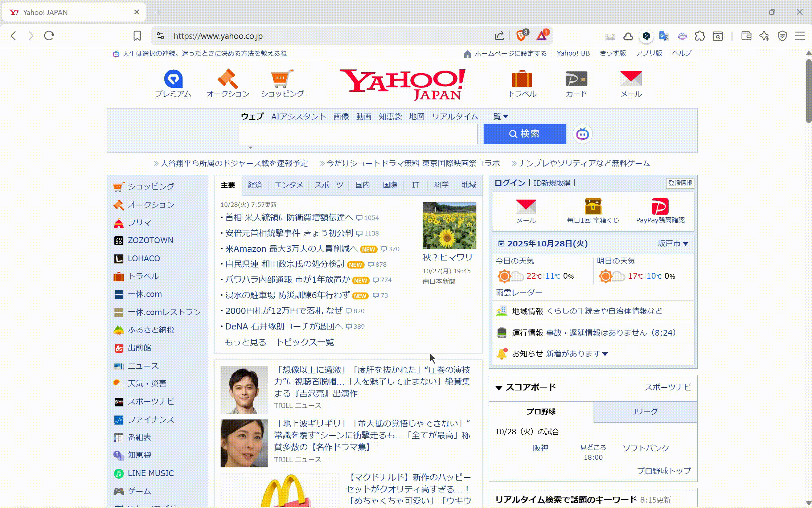Screen dimensions: 812x508
Task: Click into the Yahoo search input field
Action: point(357,134)
